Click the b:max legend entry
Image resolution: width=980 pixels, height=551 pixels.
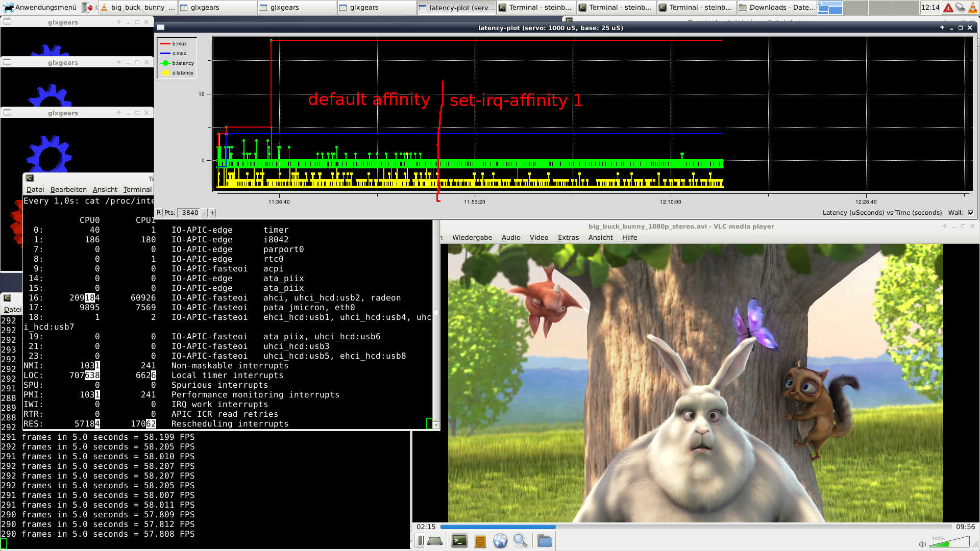click(x=174, y=44)
